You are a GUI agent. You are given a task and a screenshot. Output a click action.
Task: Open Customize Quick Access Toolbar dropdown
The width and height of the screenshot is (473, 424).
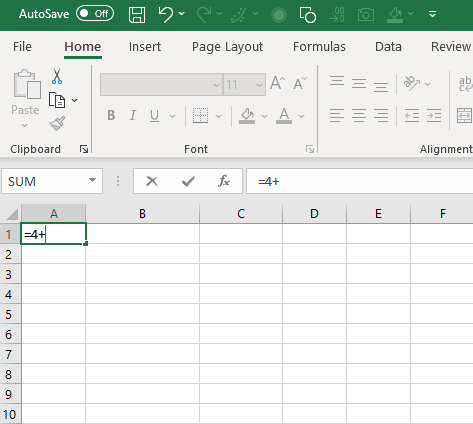pos(432,14)
